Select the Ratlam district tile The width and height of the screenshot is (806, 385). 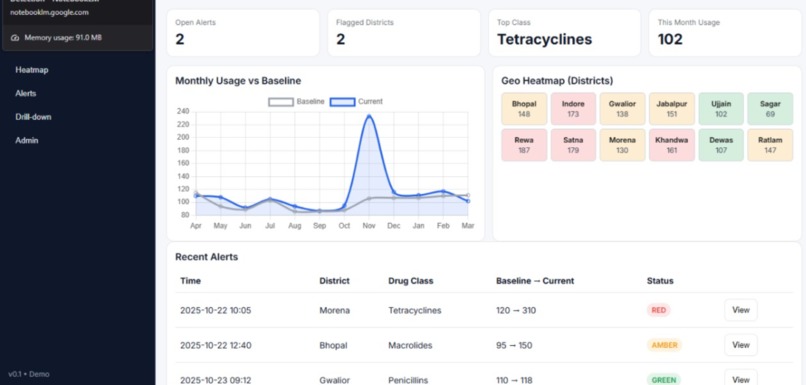(x=770, y=145)
